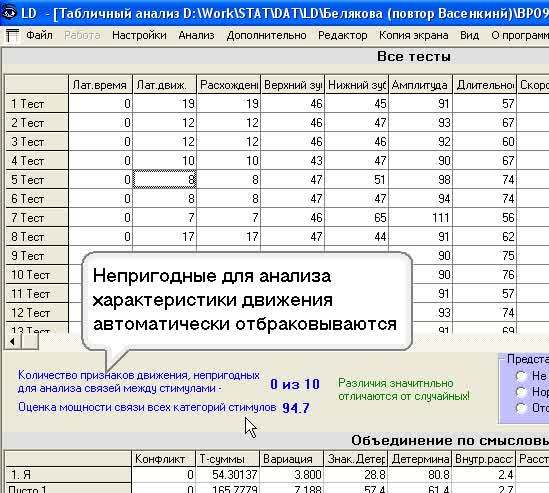Screen dimensions: 549x493
Task: Click the left arrow of horizontal scrollbar
Action: [13, 341]
